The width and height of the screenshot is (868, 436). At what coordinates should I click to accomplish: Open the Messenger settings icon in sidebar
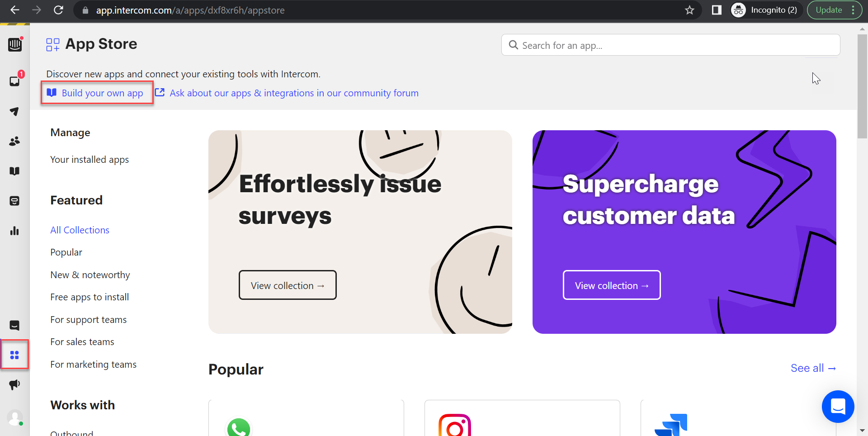coord(15,325)
